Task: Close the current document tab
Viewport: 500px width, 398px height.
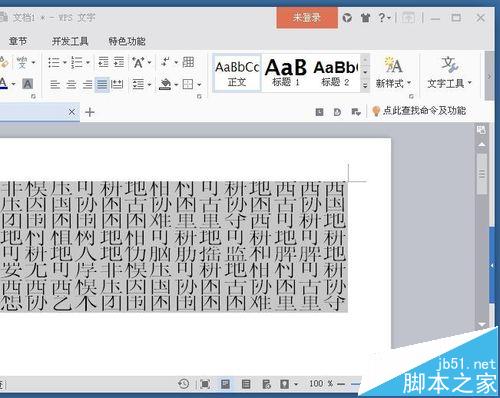Action: pos(72,112)
